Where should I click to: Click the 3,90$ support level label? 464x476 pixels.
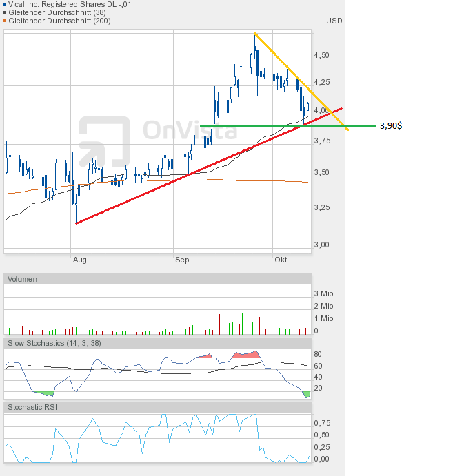point(391,126)
